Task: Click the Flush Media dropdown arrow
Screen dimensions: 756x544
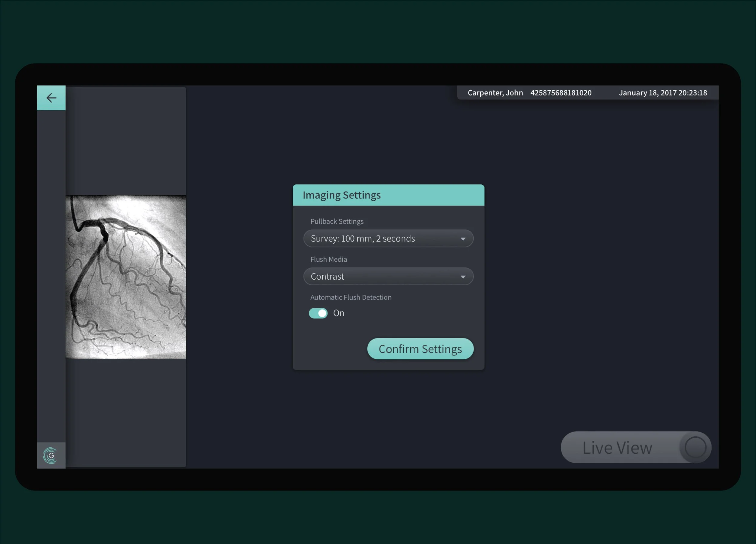Action: coord(463,277)
